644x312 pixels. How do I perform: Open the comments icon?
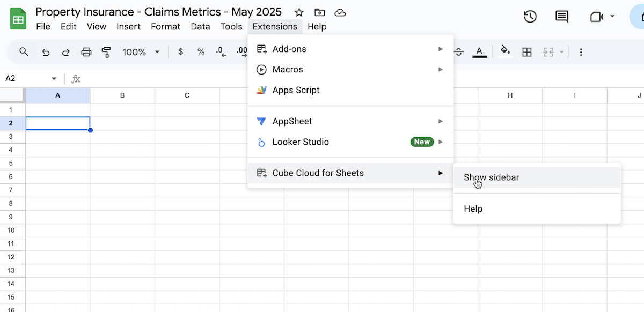tap(562, 17)
